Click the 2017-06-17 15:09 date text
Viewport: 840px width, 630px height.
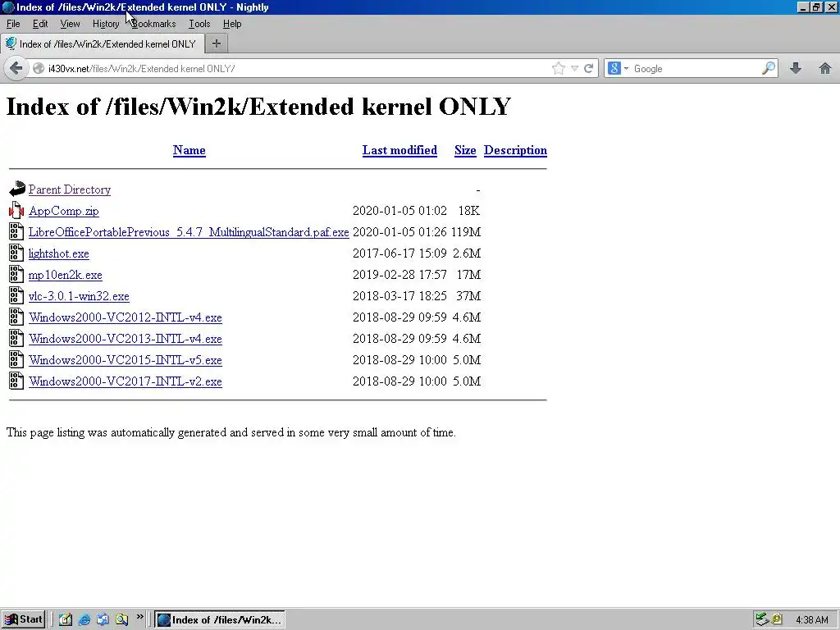(399, 253)
